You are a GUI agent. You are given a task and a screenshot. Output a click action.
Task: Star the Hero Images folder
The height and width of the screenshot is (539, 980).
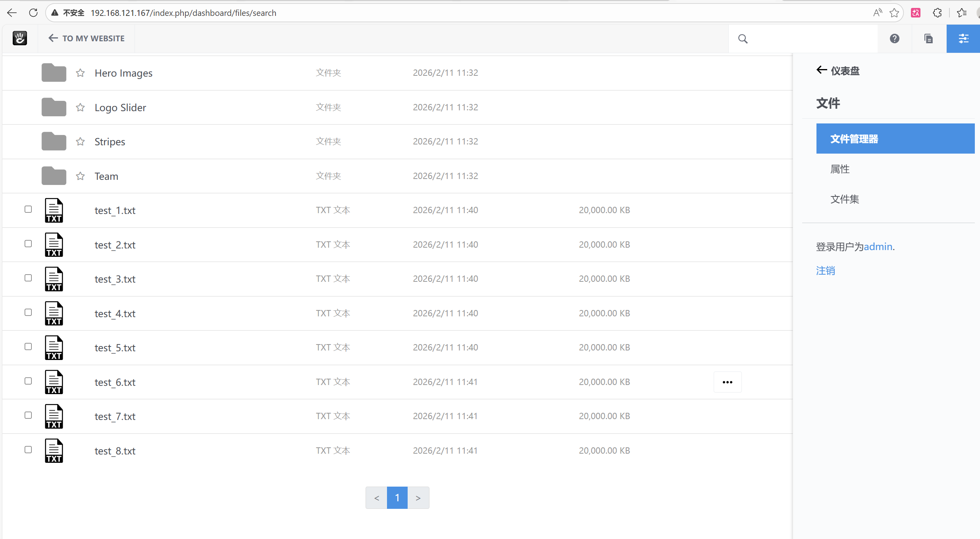(x=80, y=73)
